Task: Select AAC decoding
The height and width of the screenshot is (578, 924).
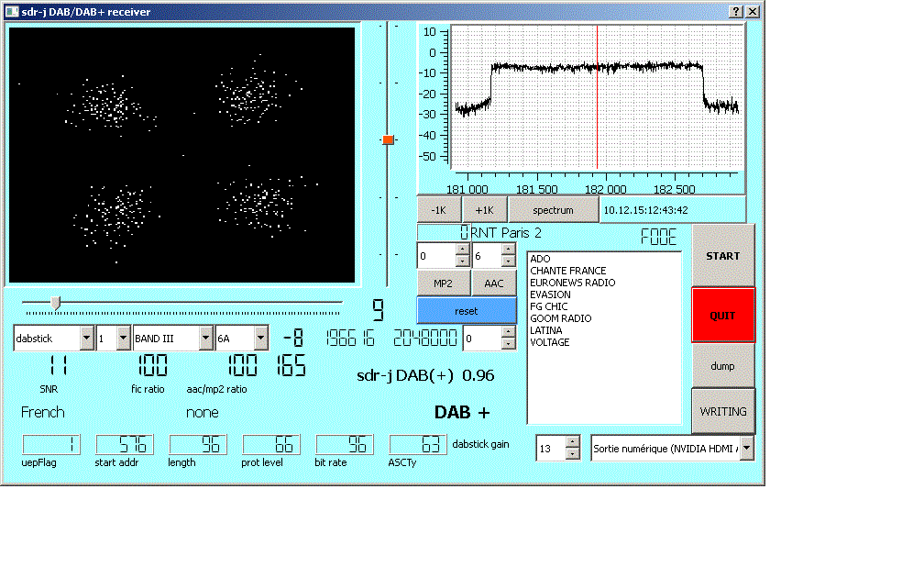Action: coord(494,283)
